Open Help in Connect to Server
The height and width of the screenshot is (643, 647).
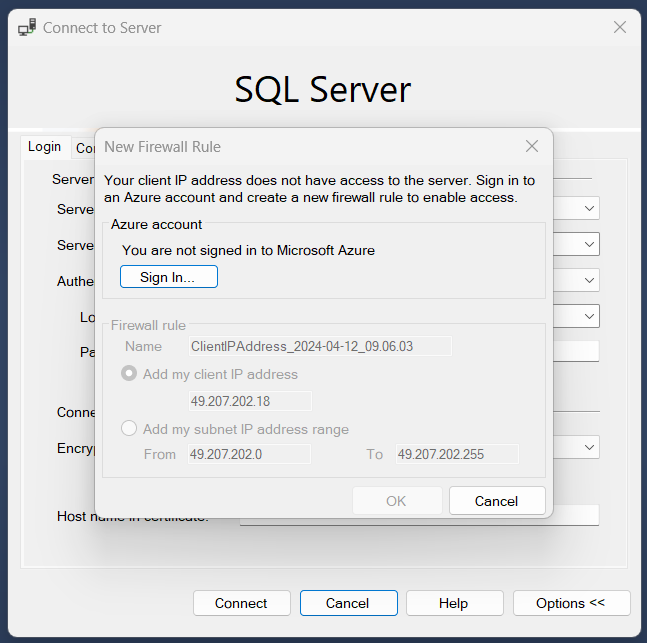455,603
